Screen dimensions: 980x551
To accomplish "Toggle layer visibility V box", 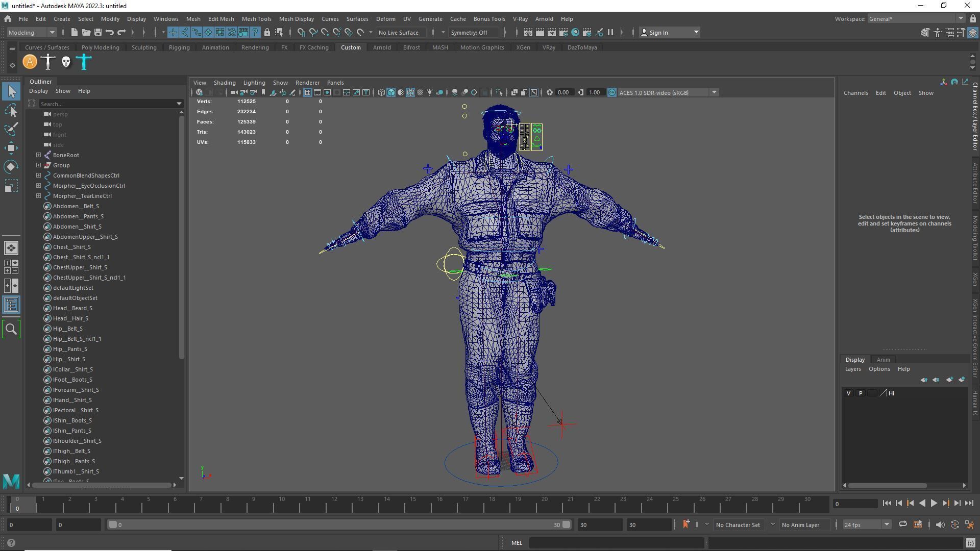I will point(849,394).
